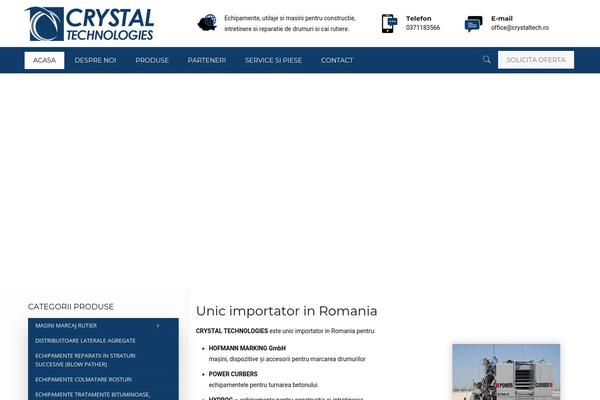Click the chat bubbles icon beside E-mail
600x400 pixels.
tap(473, 24)
